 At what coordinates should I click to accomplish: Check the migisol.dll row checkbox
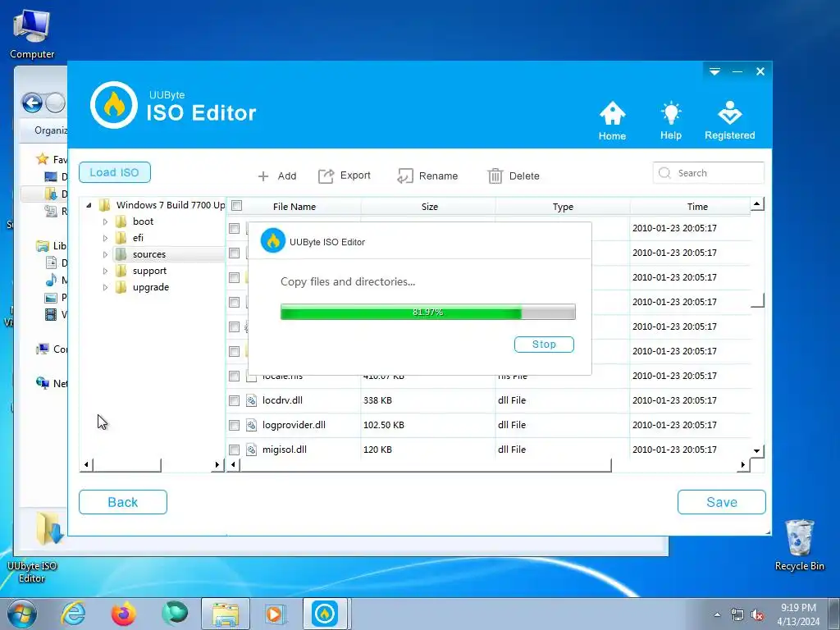coord(234,450)
